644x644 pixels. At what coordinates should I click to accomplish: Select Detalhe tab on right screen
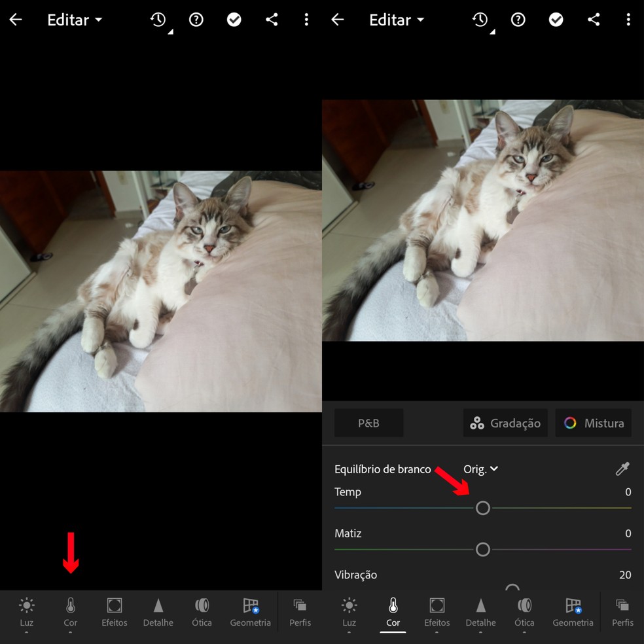click(480, 612)
